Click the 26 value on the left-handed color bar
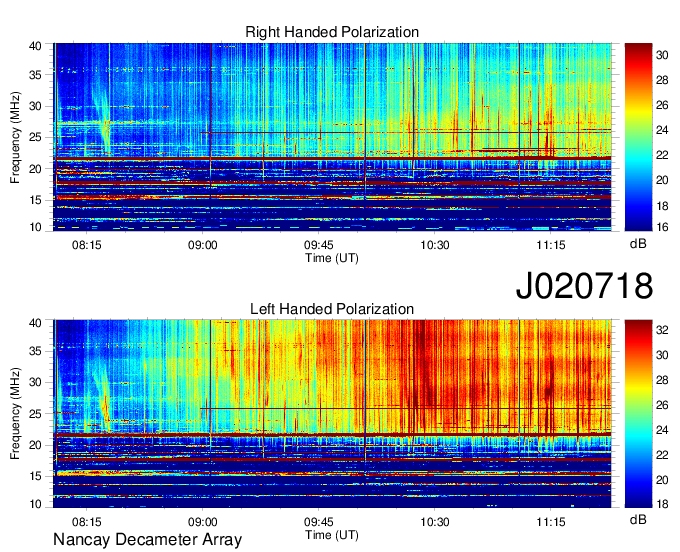 [662, 405]
